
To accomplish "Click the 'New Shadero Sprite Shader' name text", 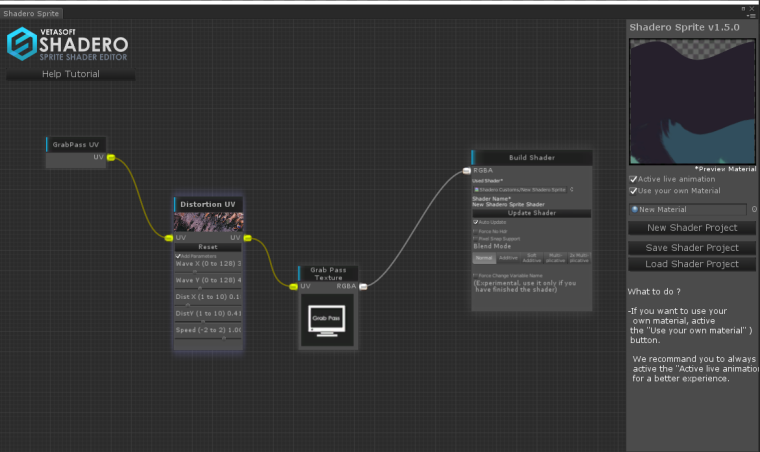I will (x=508, y=204).
